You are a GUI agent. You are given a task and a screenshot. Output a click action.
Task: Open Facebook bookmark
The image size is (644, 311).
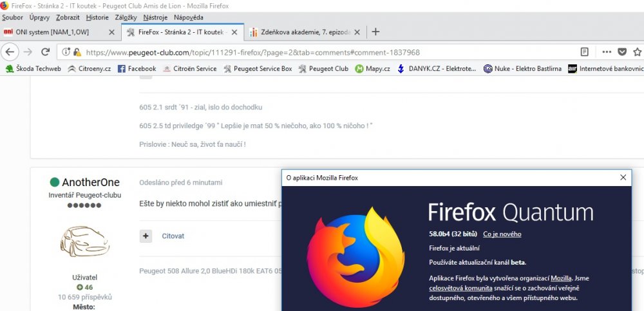coord(137,69)
